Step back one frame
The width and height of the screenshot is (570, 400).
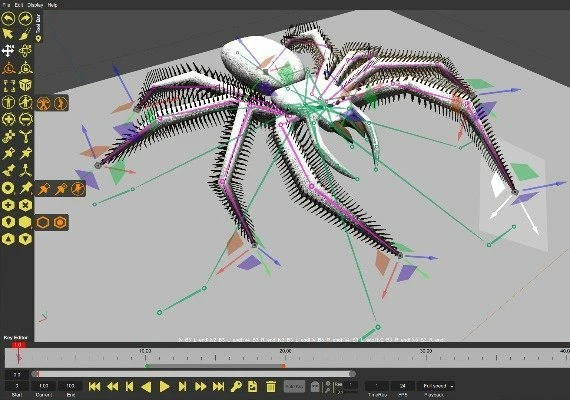[x=129, y=386]
